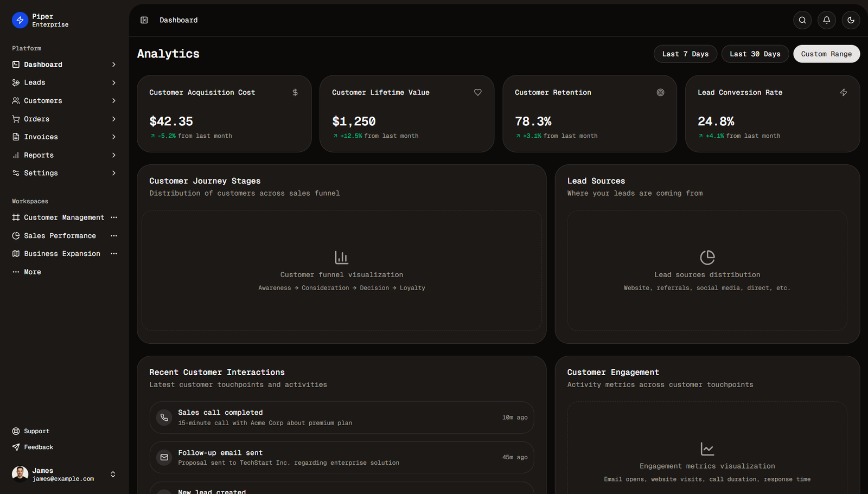
Task: Click James's profile avatar
Action: (x=20, y=474)
